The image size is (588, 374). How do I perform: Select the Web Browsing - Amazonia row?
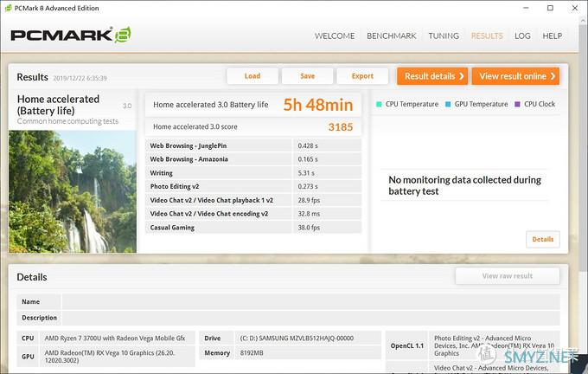coord(253,159)
